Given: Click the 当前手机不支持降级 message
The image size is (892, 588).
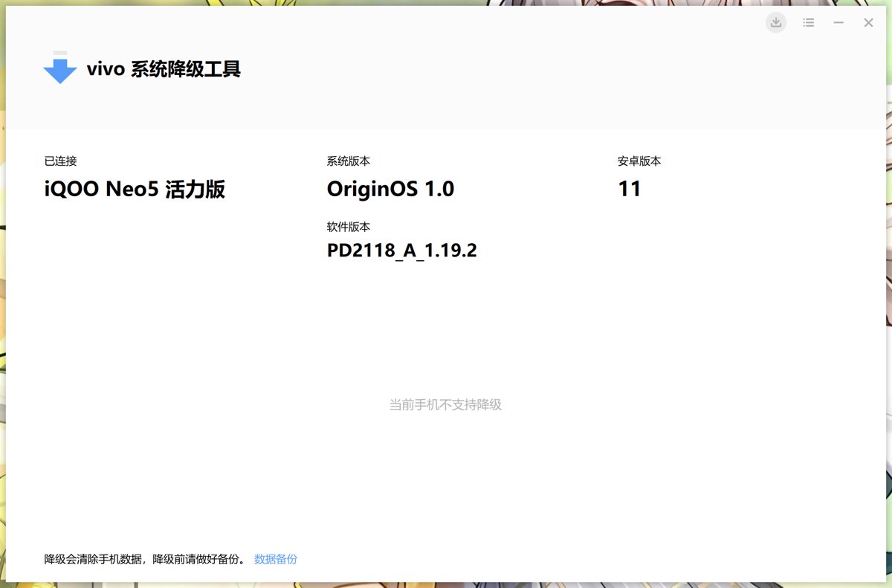Looking at the screenshot, I should click(445, 405).
